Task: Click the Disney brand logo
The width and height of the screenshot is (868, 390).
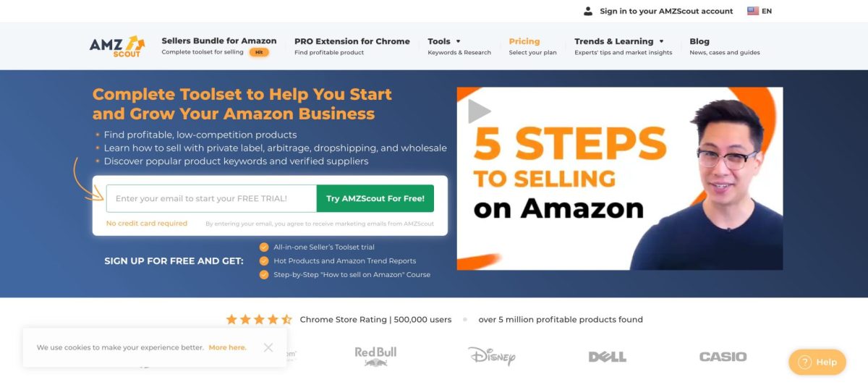Action: tap(491, 356)
